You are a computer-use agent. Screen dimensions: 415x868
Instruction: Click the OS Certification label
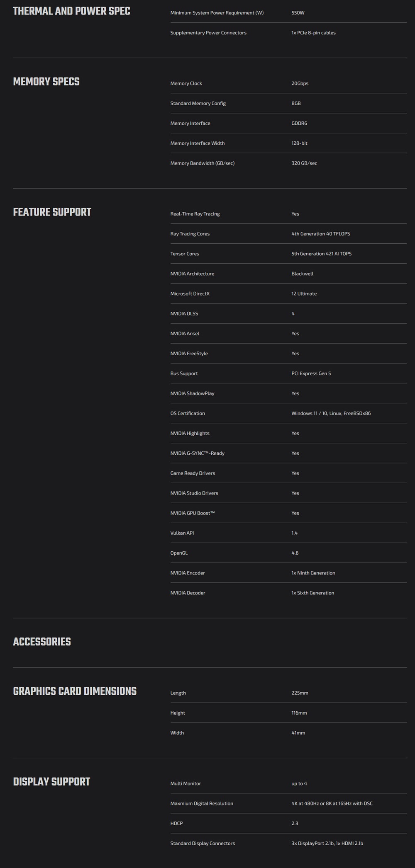[187, 413]
